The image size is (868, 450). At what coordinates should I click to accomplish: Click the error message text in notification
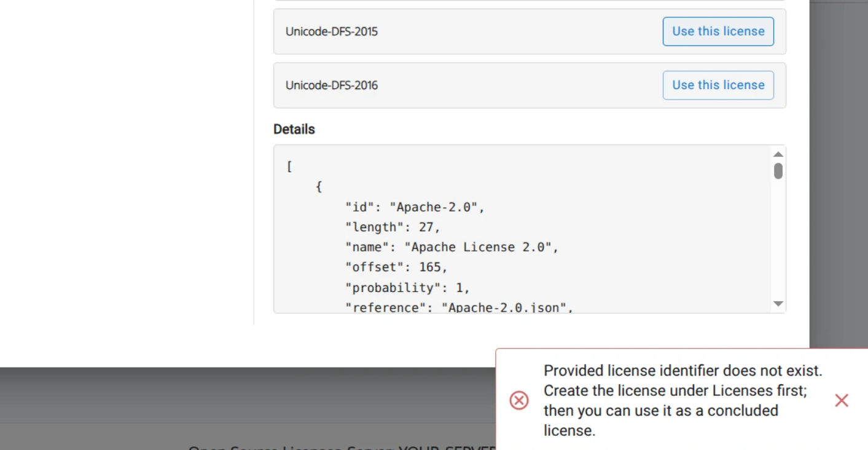click(682, 401)
